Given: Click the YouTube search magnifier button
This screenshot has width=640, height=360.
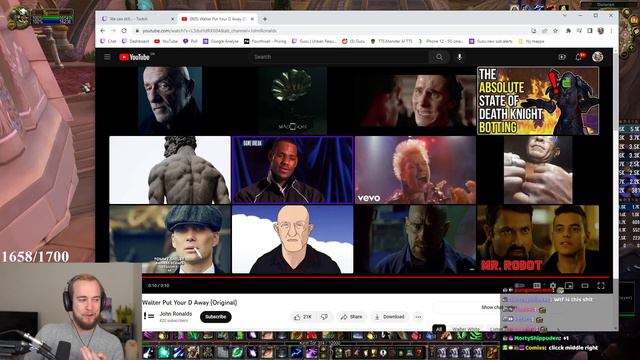Looking at the screenshot, I should [x=439, y=57].
